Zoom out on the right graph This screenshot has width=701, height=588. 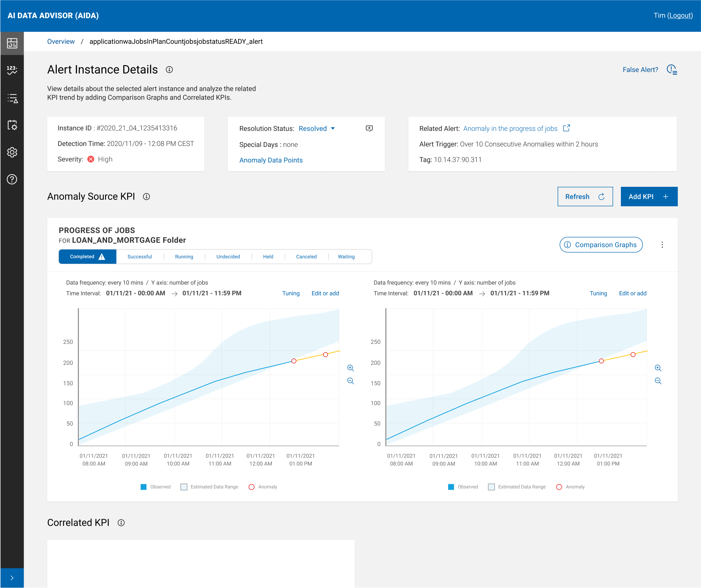coord(658,381)
